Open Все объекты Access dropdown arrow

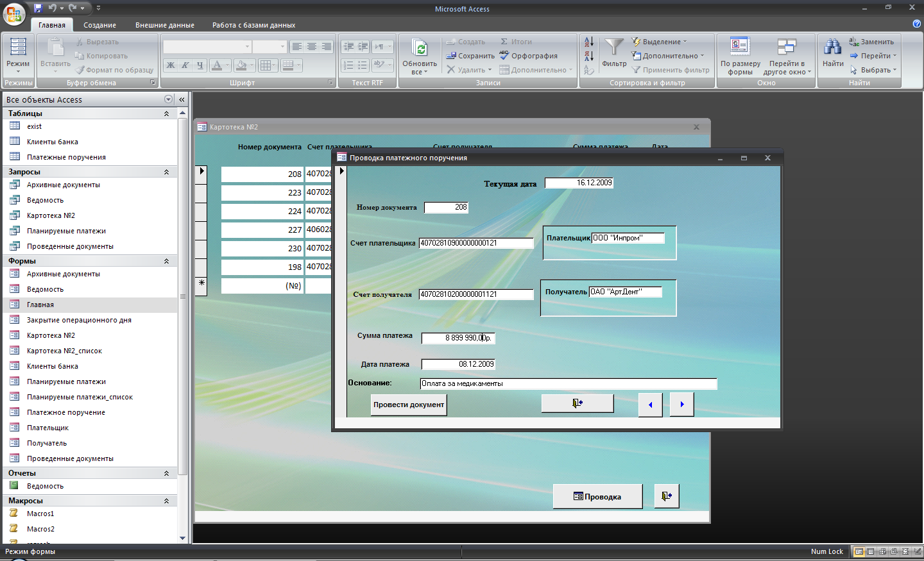tap(169, 99)
